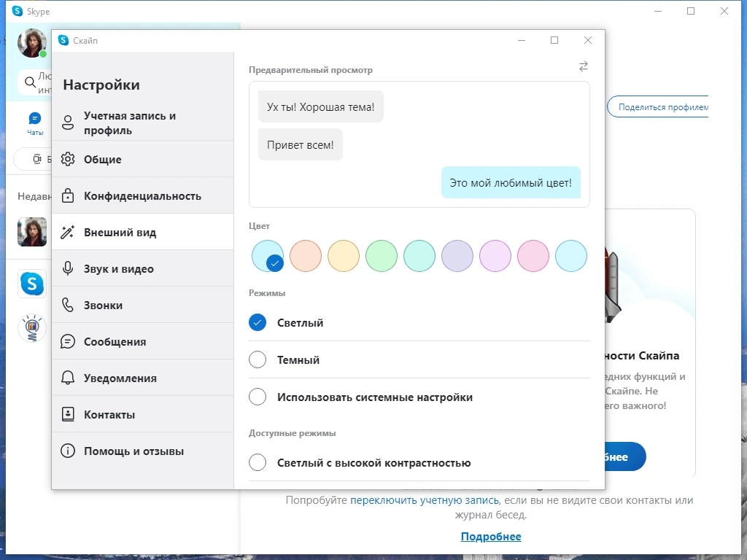Minimize the main Skype window

(658, 11)
